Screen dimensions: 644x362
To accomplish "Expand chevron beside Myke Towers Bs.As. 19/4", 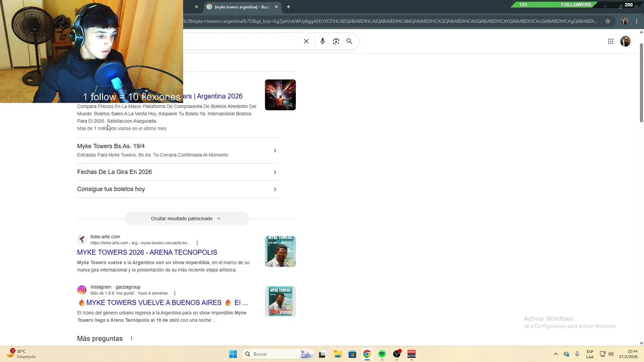I will tap(275, 150).
